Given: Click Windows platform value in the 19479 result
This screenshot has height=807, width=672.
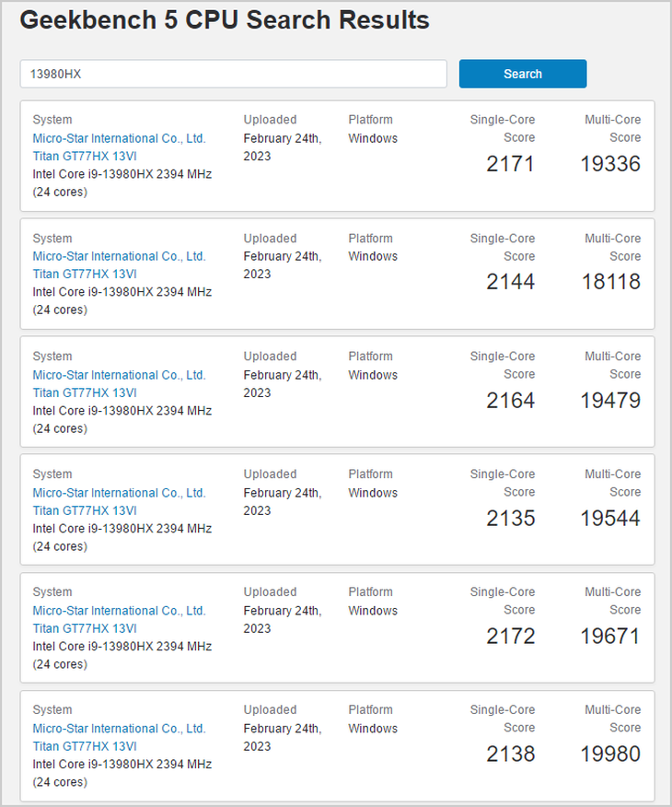Looking at the screenshot, I should pyautogui.click(x=373, y=375).
